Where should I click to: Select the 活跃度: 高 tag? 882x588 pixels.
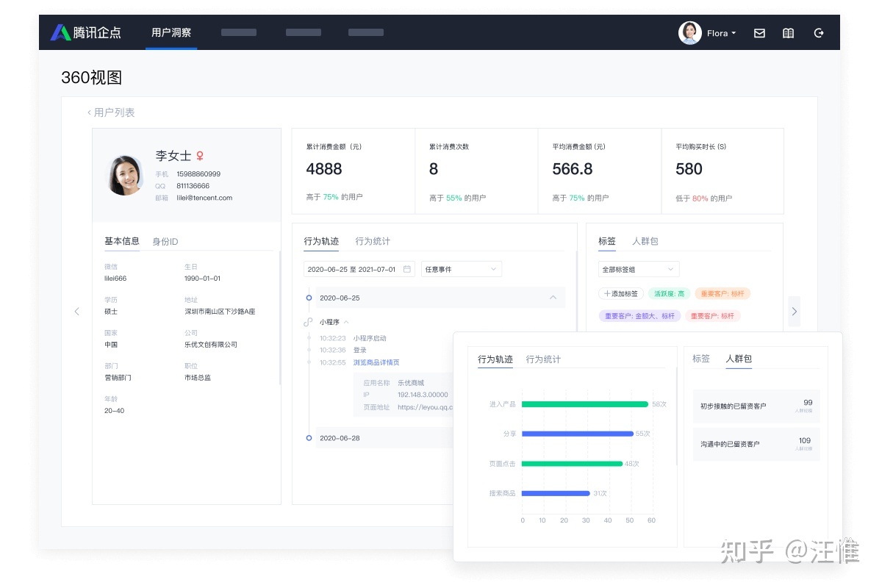[668, 293]
